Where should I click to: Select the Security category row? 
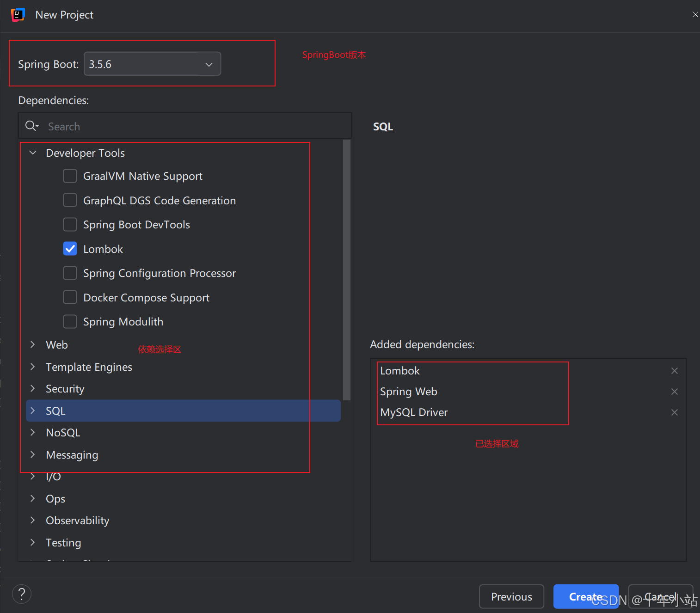184,389
